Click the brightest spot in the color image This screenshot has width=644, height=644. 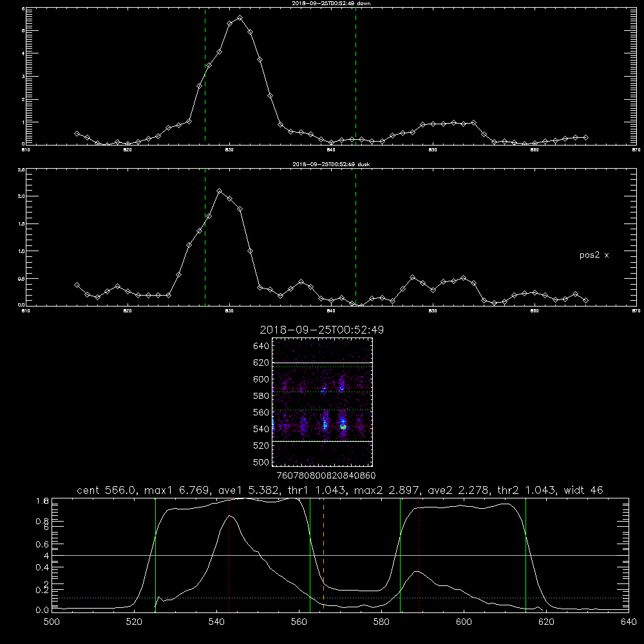tap(343, 427)
